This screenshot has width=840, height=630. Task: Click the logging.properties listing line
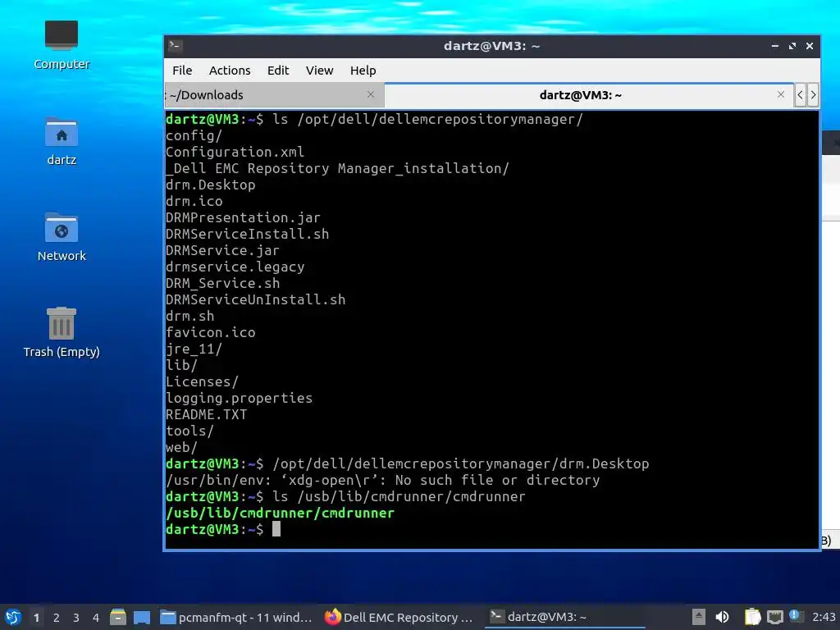239,398
